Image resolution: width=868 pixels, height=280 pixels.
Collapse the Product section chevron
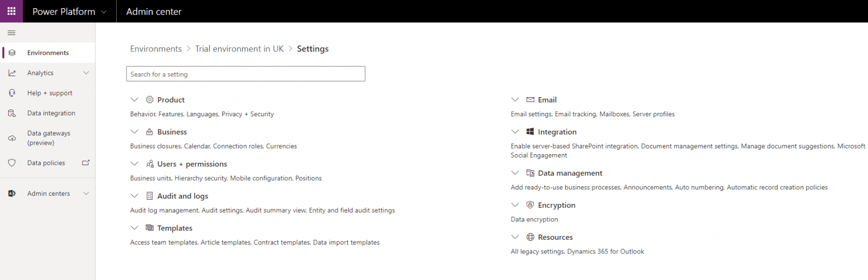(135, 99)
